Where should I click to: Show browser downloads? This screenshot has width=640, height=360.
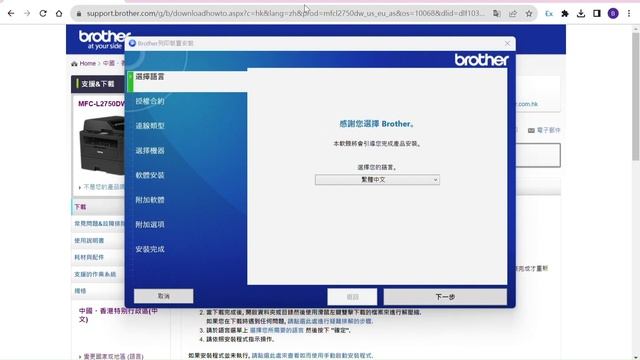(x=581, y=13)
